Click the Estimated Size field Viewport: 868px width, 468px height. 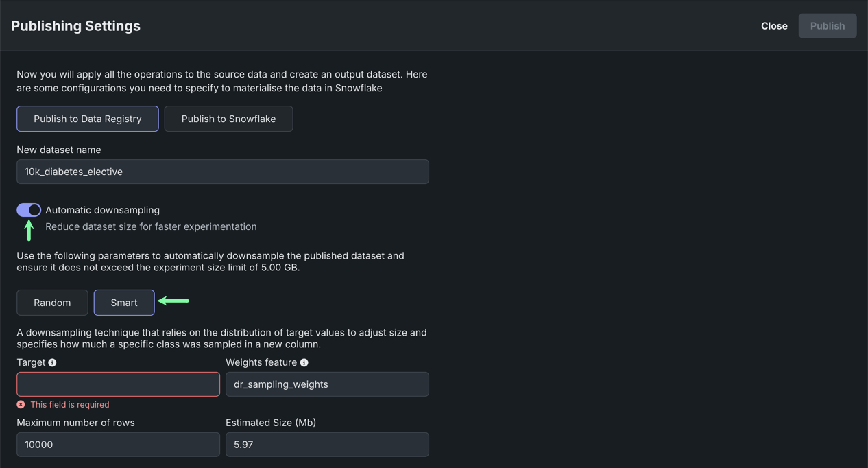point(327,445)
